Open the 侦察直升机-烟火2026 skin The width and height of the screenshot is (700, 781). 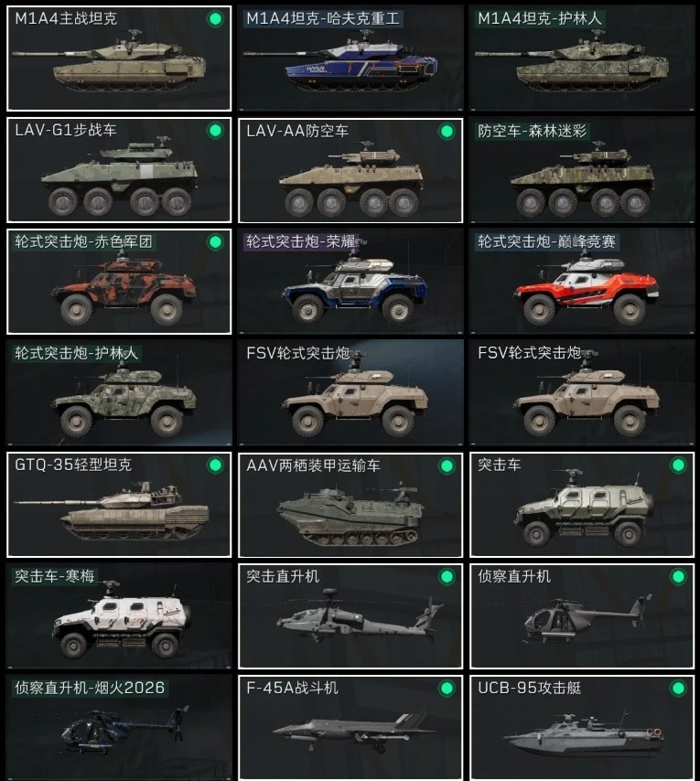(x=119, y=728)
